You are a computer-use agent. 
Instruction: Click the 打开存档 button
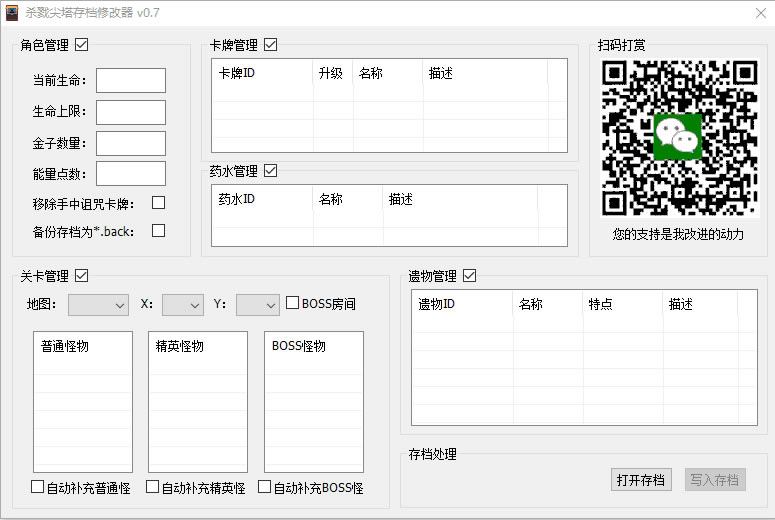(x=641, y=480)
